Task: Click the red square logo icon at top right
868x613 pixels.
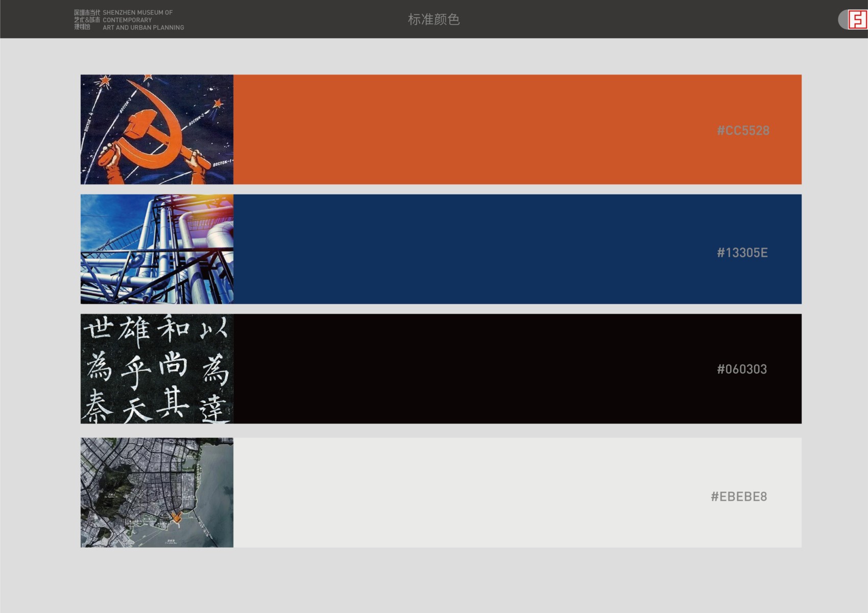Action: pos(857,20)
